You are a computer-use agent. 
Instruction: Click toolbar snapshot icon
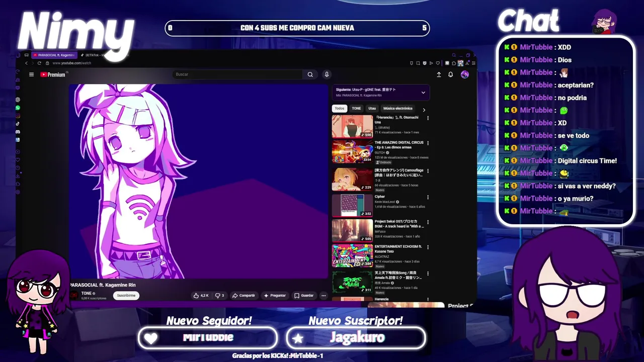pos(418,63)
